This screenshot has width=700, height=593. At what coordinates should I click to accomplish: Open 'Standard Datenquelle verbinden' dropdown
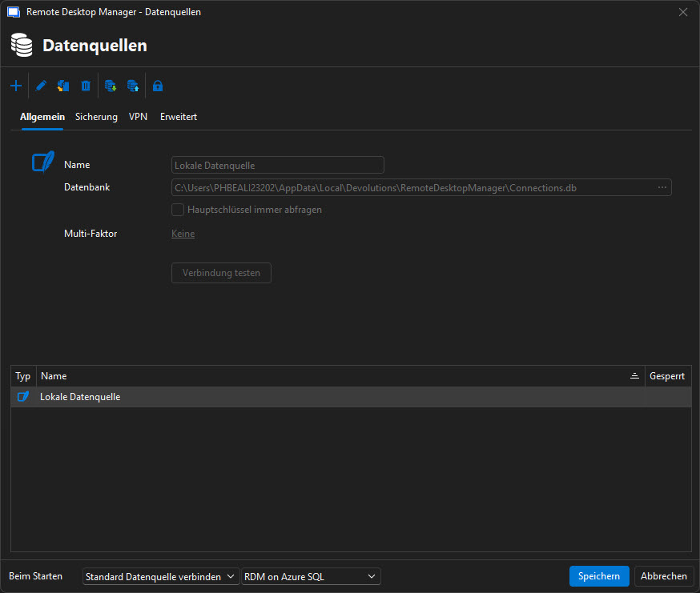160,576
